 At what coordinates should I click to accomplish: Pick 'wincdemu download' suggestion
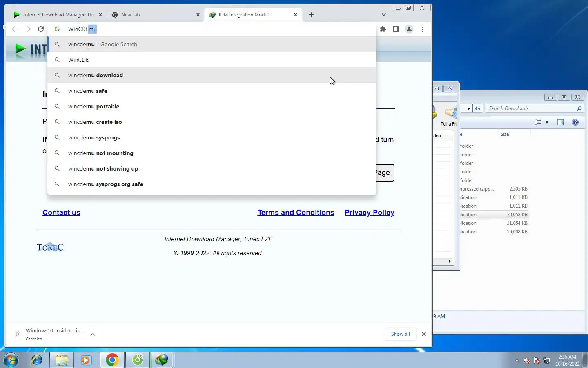(x=212, y=75)
